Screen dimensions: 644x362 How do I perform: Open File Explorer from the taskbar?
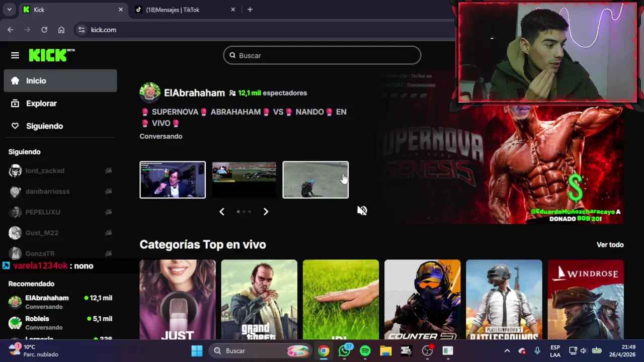point(386,351)
